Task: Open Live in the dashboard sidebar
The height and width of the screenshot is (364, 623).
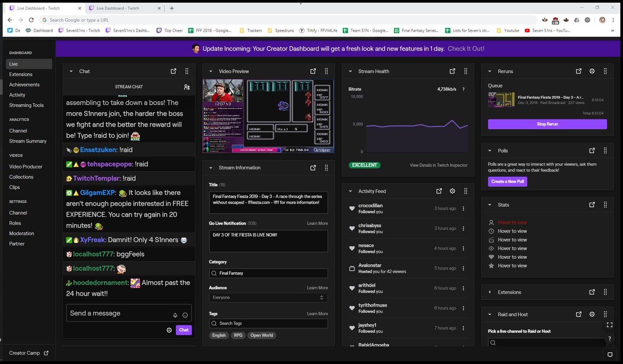Action: click(29, 64)
